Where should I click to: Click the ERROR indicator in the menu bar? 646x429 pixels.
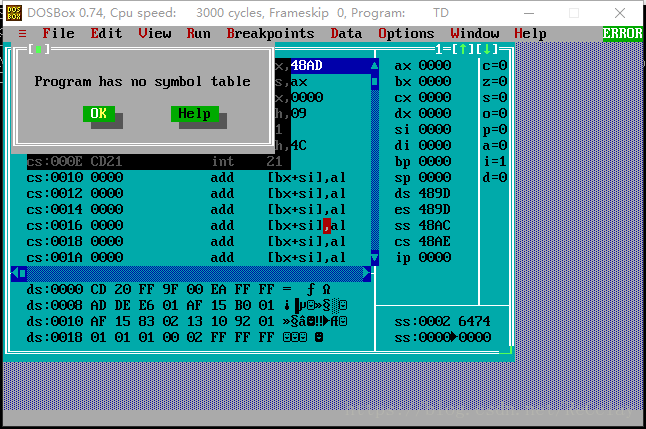pyautogui.click(x=623, y=33)
